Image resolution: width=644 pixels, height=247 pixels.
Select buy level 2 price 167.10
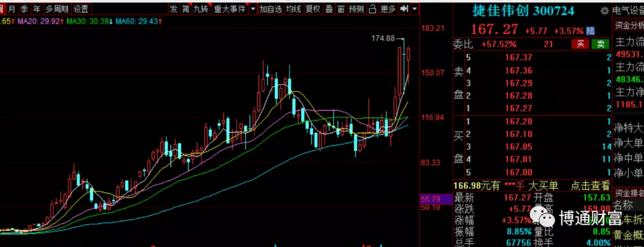(519, 134)
